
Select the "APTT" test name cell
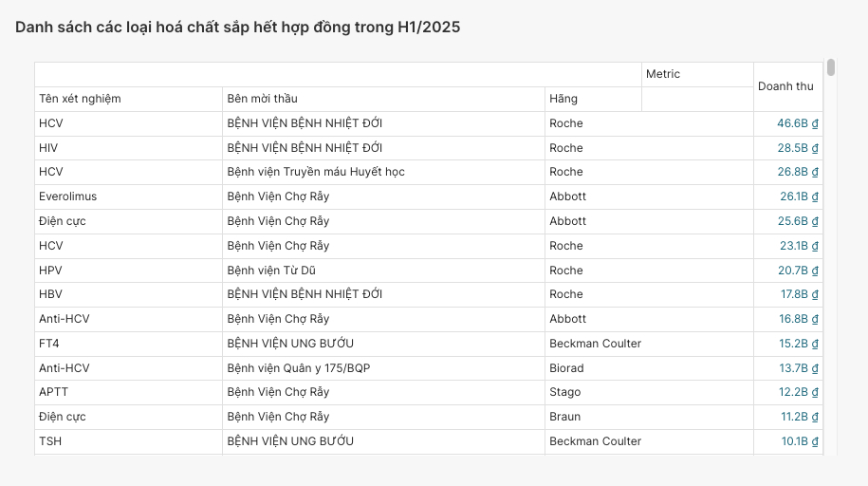click(x=53, y=392)
